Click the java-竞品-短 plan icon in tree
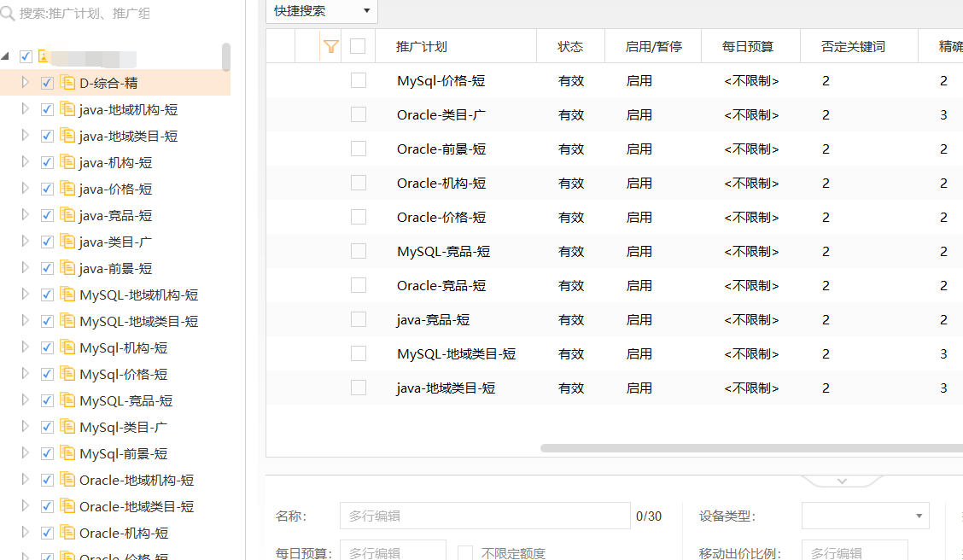This screenshot has width=963, height=560. pos(67,214)
